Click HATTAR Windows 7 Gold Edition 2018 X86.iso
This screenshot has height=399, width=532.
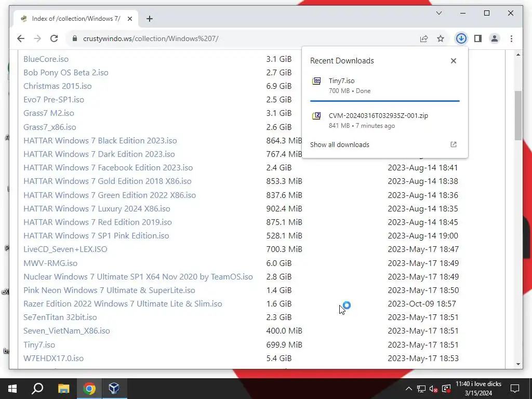click(x=107, y=181)
